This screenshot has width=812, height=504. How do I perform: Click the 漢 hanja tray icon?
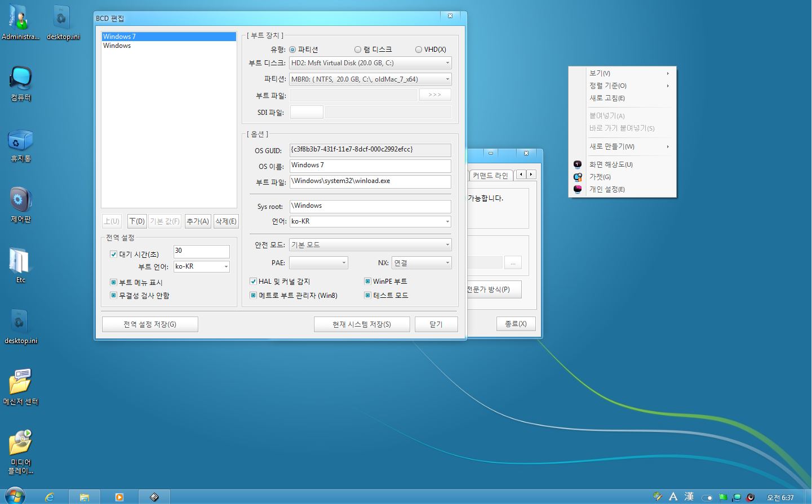689,497
